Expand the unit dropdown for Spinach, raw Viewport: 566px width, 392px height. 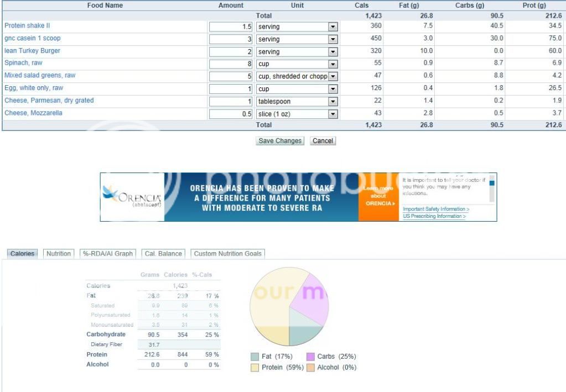pos(333,64)
